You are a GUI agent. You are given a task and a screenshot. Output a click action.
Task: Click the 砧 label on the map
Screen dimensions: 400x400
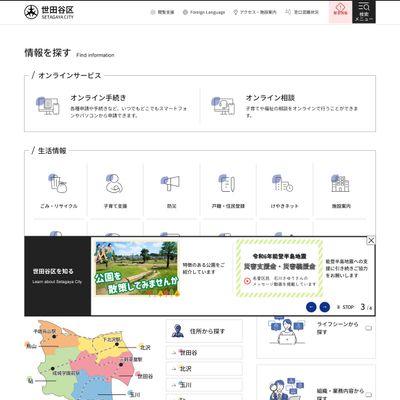click(31, 381)
